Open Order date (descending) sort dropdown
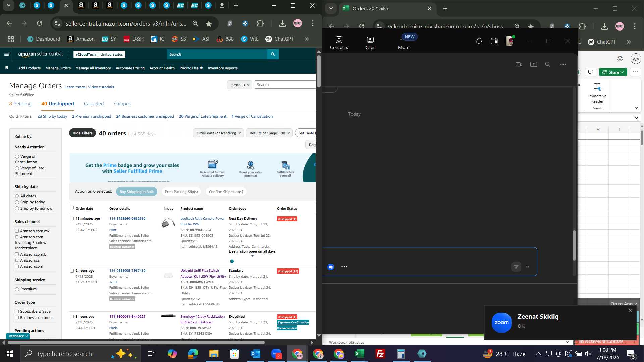The image size is (644, 362). pyautogui.click(x=218, y=133)
